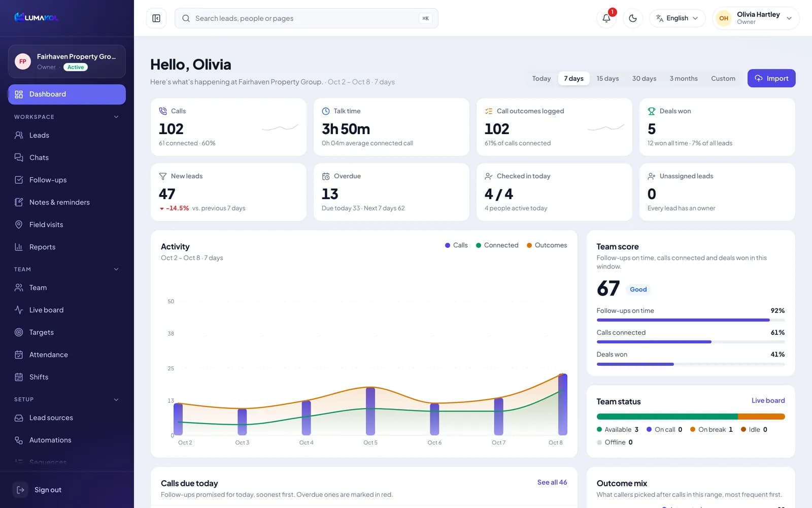Image resolution: width=812 pixels, height=508 pixels.
Task: Open Automations in the sidebar
Action: click(67, 440)
